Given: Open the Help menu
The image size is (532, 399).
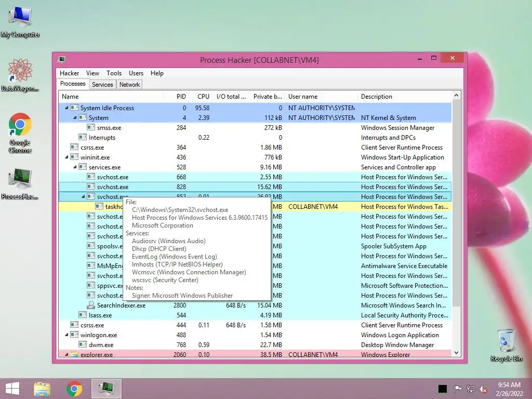Looking at the screenshot, I should [x=157, y=73].
